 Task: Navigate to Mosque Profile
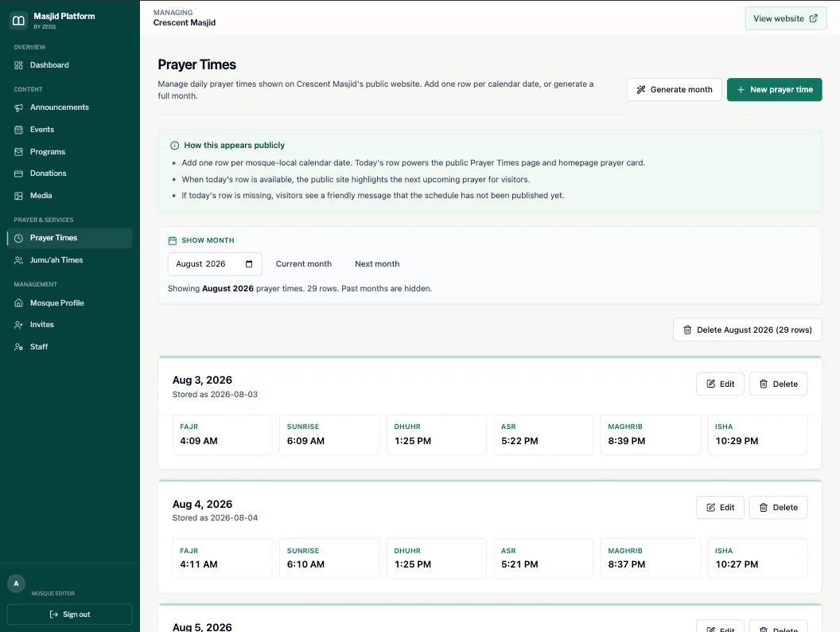click(70, 303)
